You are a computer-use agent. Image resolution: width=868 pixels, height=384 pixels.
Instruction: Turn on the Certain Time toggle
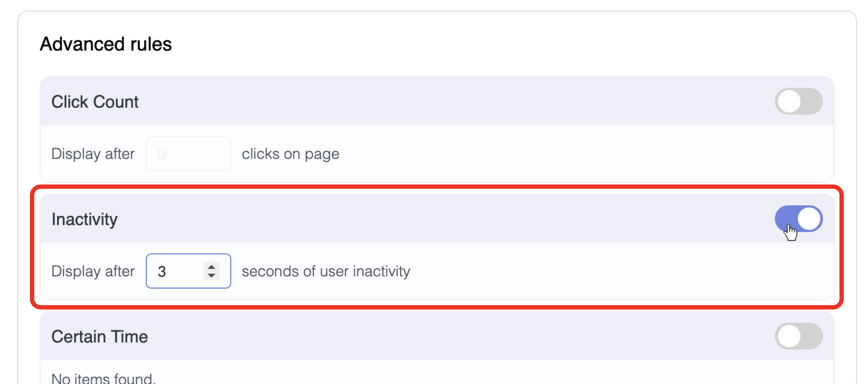798,336
